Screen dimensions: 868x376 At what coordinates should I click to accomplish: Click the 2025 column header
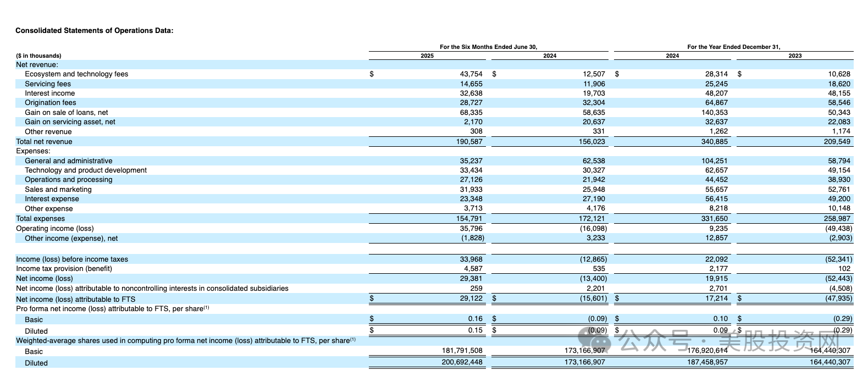(427, 56)
